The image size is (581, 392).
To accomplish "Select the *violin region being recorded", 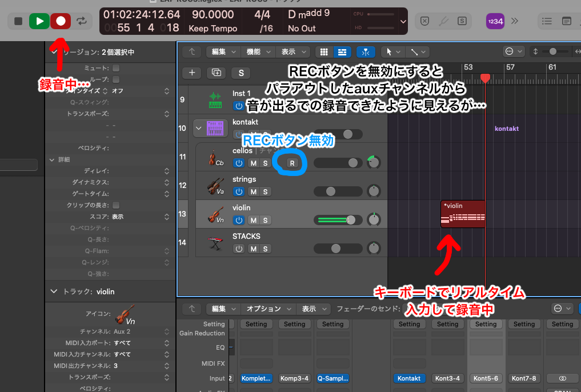I will [x=462, y=214].
